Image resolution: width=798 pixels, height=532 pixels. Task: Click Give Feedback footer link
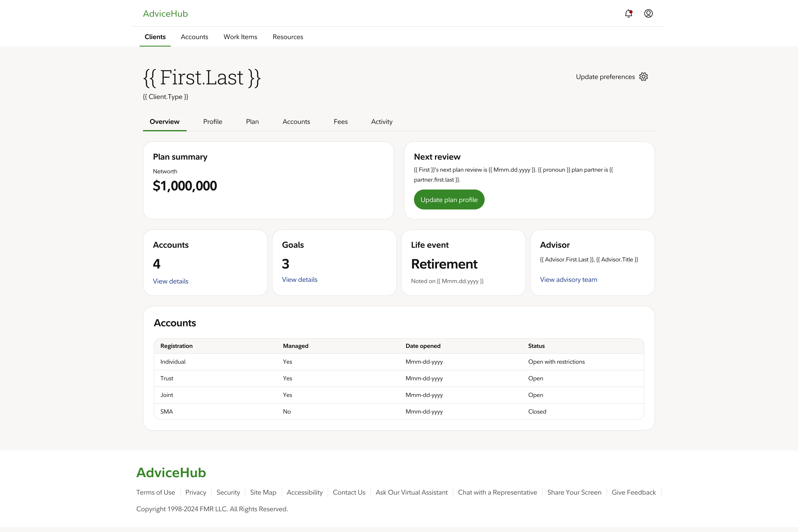point(634,492)
